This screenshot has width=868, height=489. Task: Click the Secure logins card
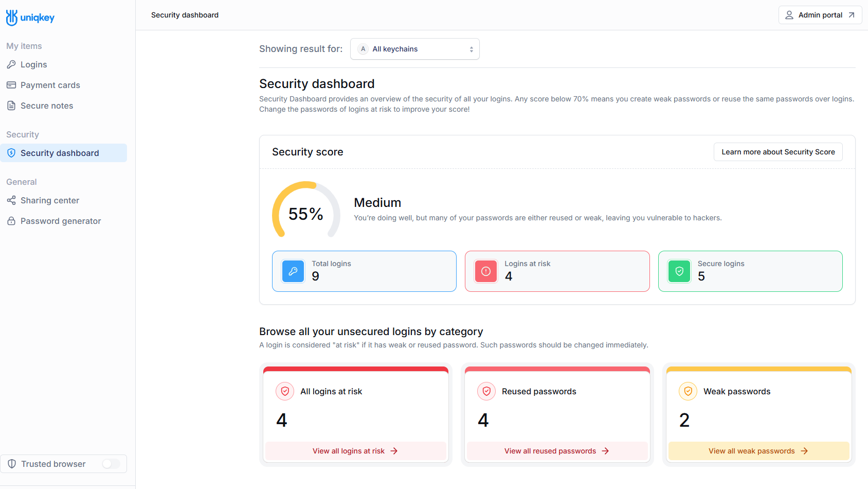(x=750, y=271)
